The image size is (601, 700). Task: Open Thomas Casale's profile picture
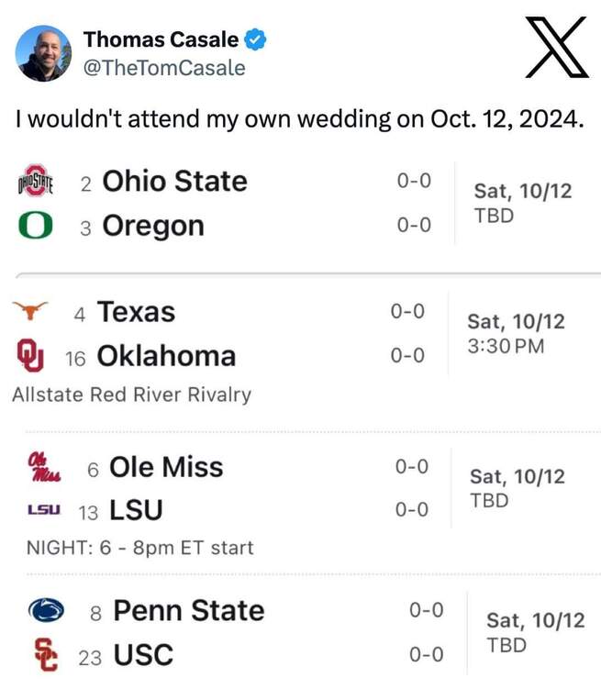[43, 53]
